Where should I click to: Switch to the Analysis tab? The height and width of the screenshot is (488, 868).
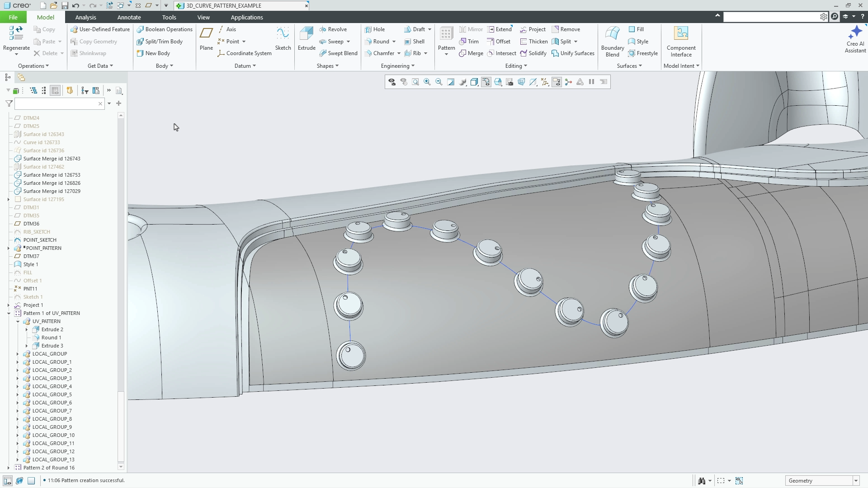pyautogui.click(x=85, y=17)
